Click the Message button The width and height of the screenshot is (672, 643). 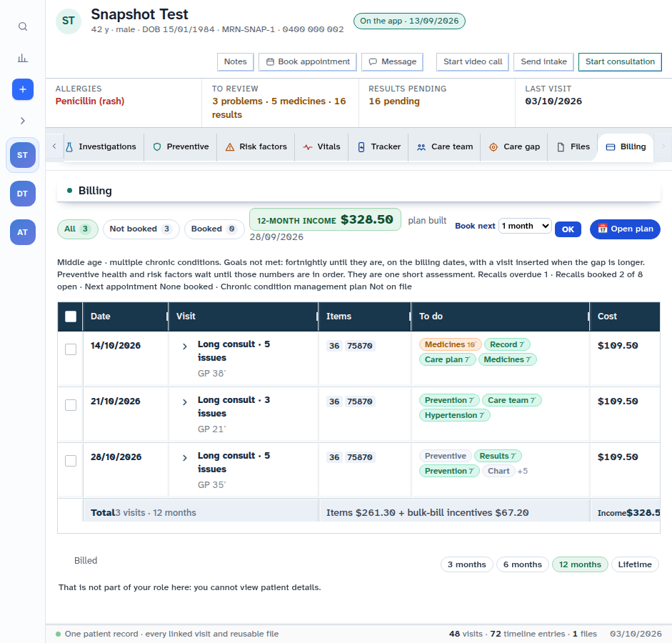393,61
